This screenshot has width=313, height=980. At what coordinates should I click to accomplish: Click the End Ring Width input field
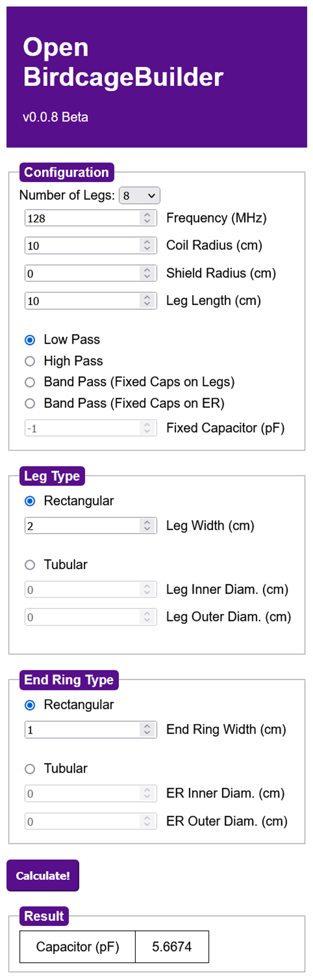pyautogui.click(x=91, y=729)
